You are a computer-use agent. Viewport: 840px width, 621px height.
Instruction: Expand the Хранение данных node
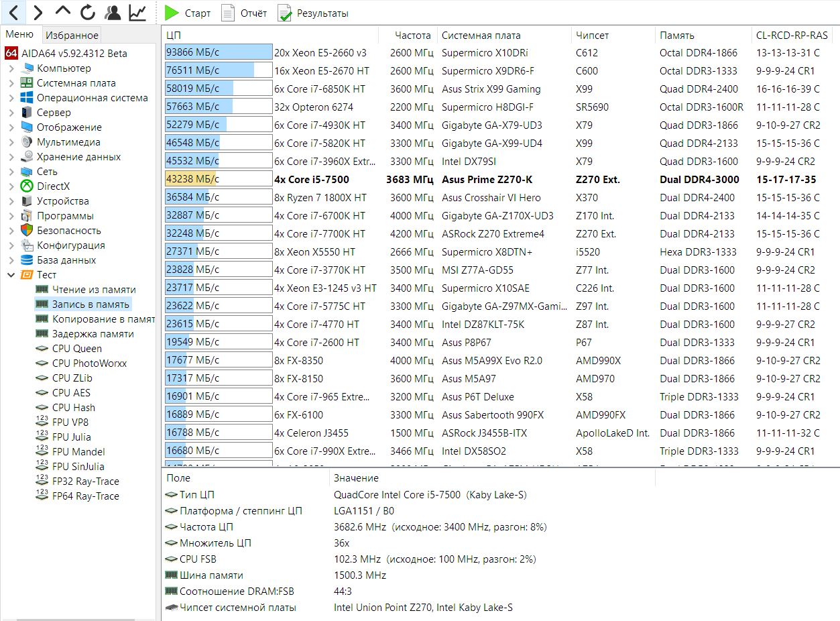pos(11,157)
